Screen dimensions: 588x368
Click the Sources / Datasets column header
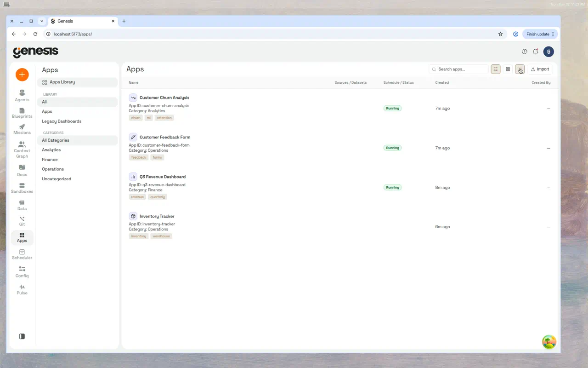[x=351, y=83]
